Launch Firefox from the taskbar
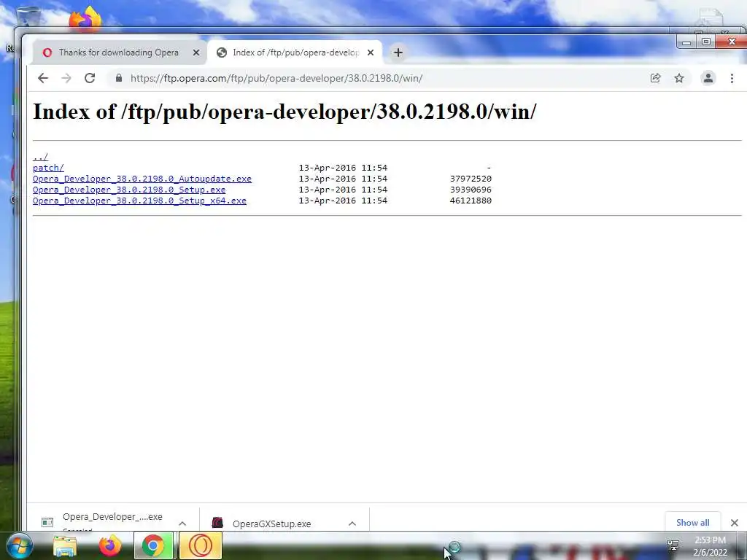The width and height of the screenshot is (747, 560). pyautogui.click(x=109, y=545)
